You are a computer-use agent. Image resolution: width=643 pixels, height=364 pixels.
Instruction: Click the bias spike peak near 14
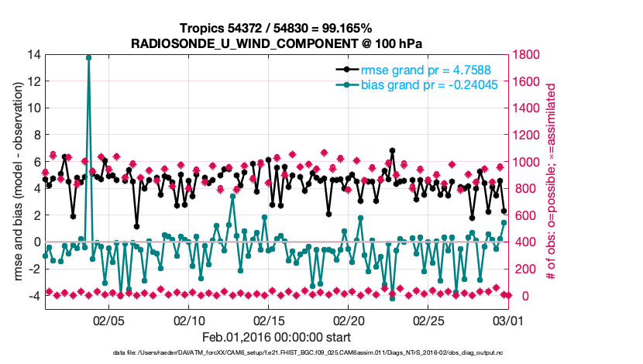(x=89, y=57)
